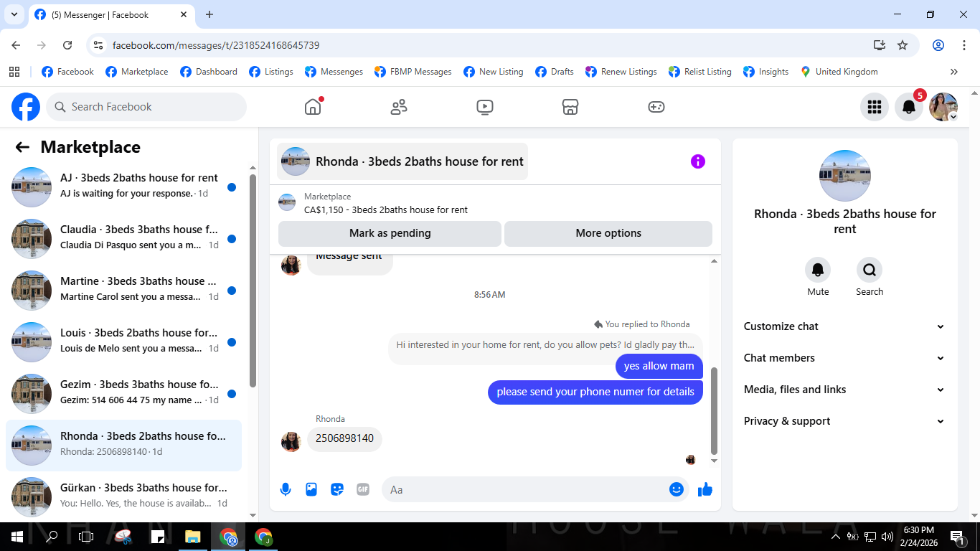This screenshot has width=980, height=551.
Task: Open the Video icon in top navigation
Action: click(x=484, y=107)
